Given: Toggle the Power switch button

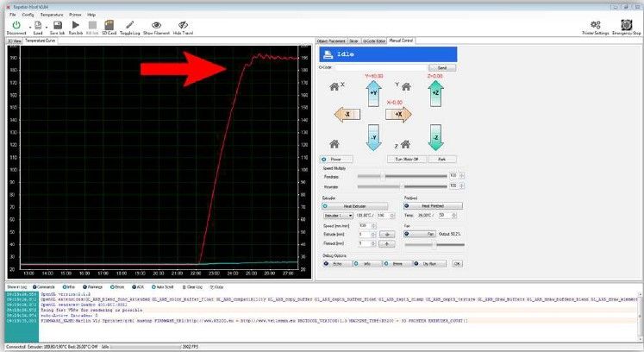Looking at the screenshot, I should pyautogui.click(x=336, y=159).
